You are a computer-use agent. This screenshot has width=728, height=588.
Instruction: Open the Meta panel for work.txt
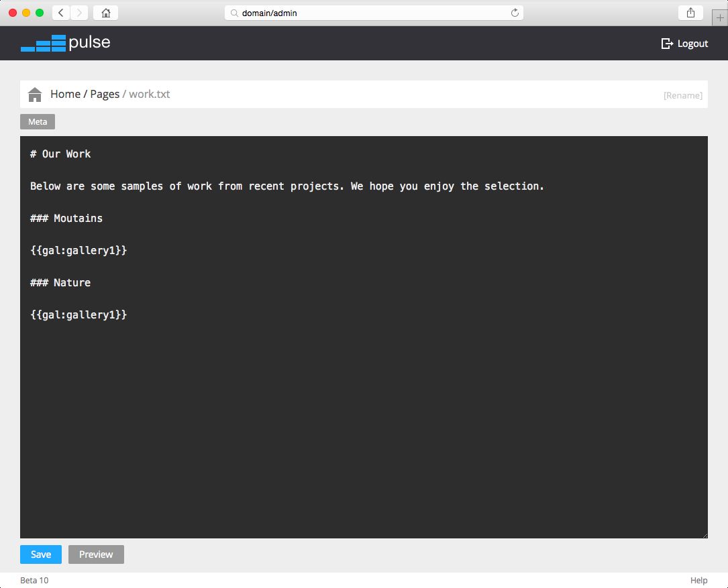pyautogui.click(x=37, y=121)
